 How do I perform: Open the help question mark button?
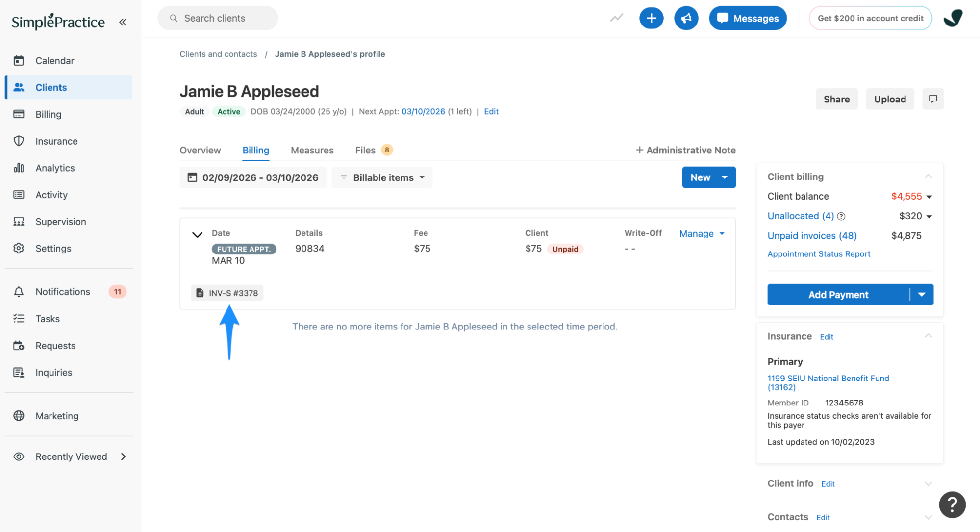pos(952,505)
